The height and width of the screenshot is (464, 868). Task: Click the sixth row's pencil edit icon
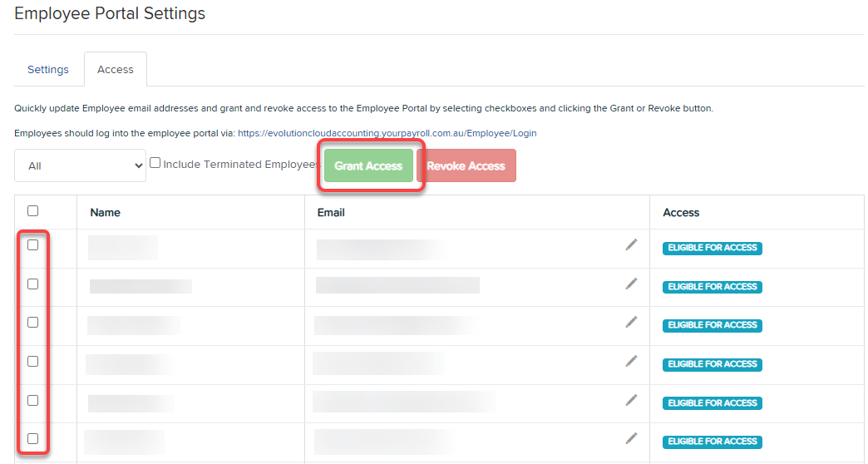(631, 438)
